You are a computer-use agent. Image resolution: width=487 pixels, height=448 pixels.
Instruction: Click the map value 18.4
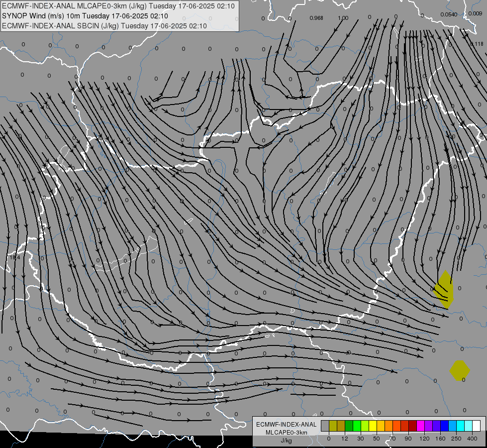14,257
